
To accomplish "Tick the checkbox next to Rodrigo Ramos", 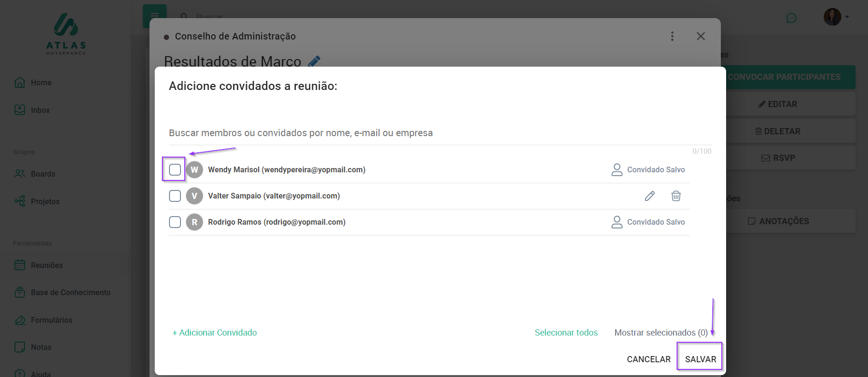I will tap(175, 222).
